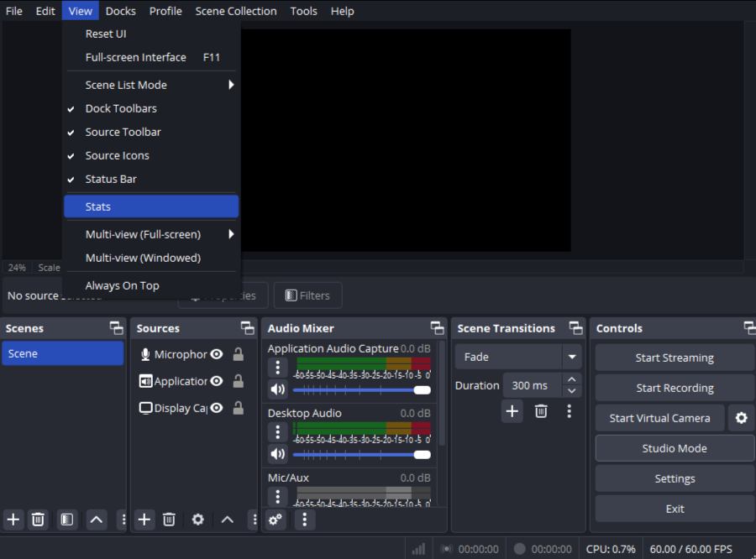
Task: Open scene filters icon in Scenes toolbar
Action: coord(67,520)
